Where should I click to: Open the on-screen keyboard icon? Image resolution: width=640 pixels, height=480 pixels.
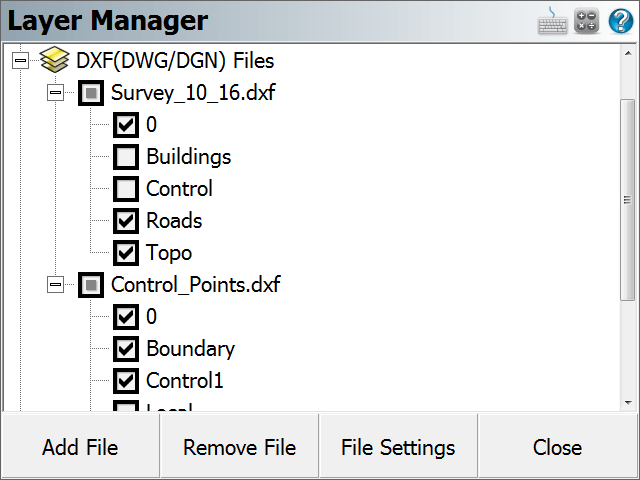[552, 20]
